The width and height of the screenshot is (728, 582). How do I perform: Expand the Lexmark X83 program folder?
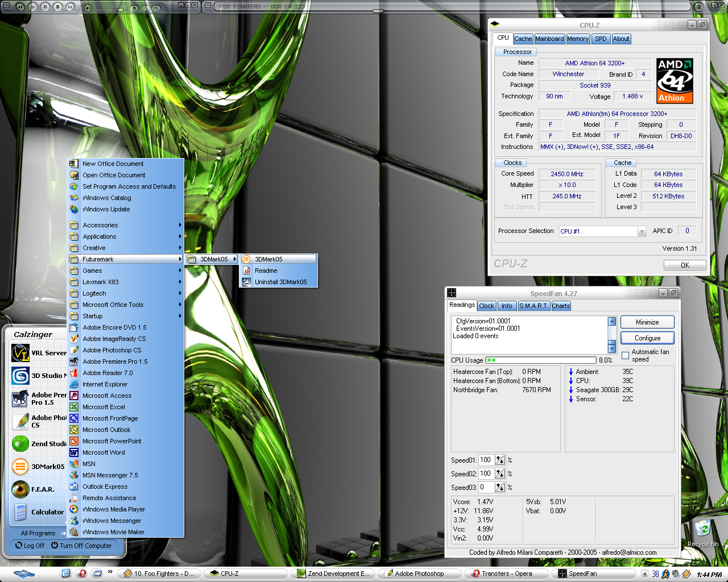click(126, 282)
